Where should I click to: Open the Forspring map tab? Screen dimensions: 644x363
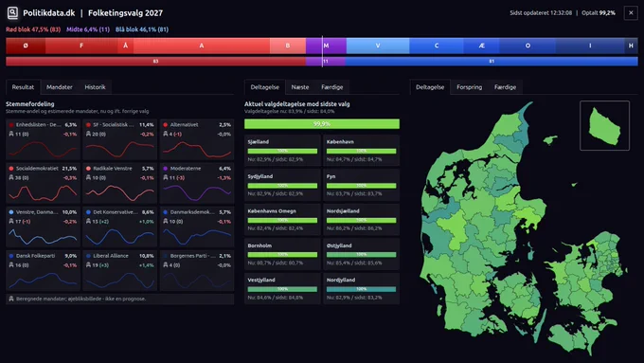point(469,87)
